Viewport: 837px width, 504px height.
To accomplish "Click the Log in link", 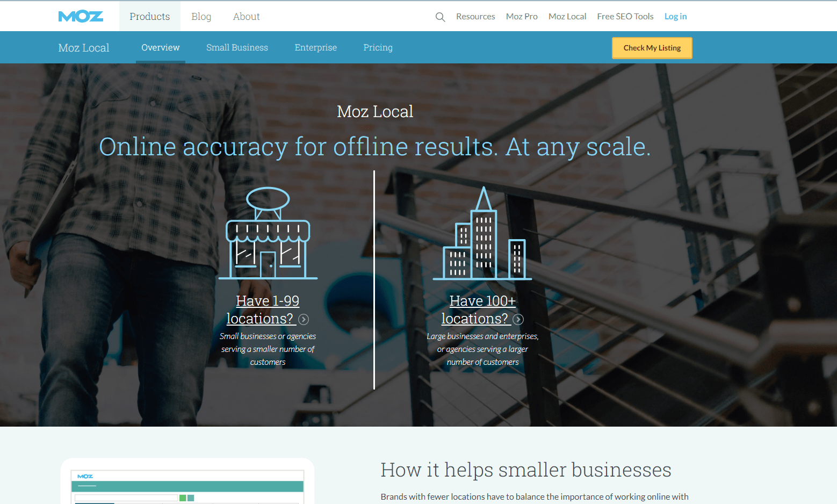I will point(675,17).
